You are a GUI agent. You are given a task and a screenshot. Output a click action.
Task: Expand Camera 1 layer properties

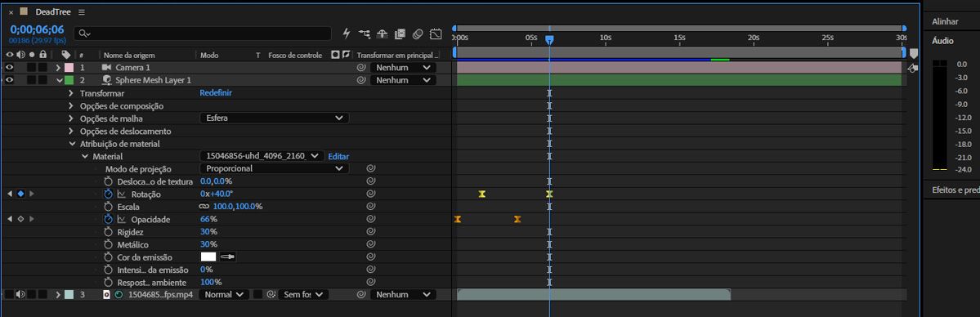(58, 67)
